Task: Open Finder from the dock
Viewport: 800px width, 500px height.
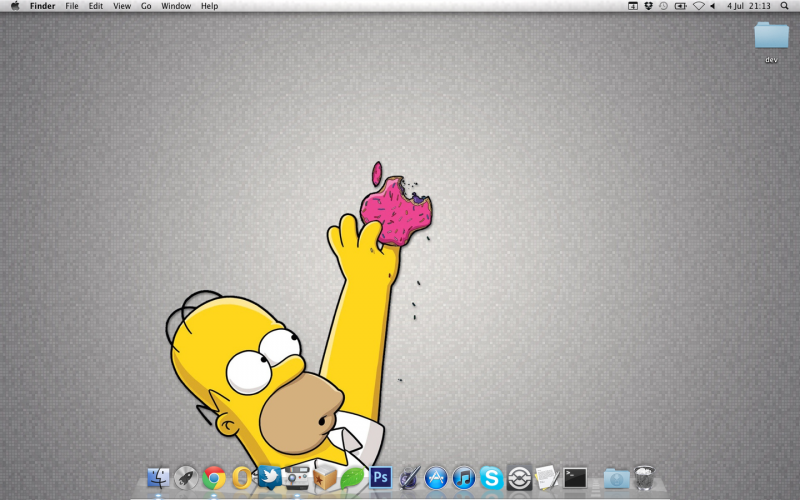Action: (x=158, y=478)
